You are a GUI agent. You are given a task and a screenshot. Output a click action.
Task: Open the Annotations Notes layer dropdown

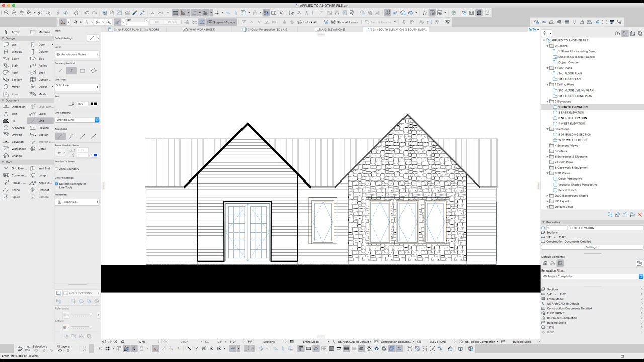pyautogui.click(x=76, y=54)
